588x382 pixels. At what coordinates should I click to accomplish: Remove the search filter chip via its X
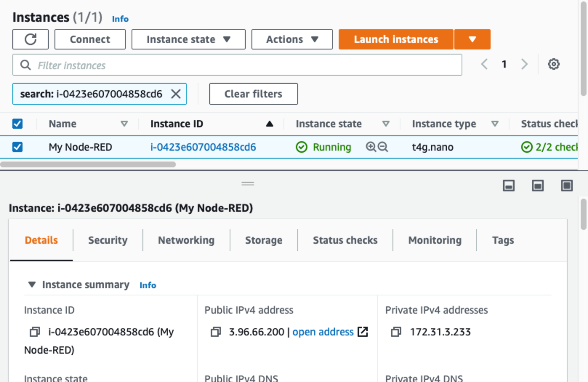coord(177,94)
